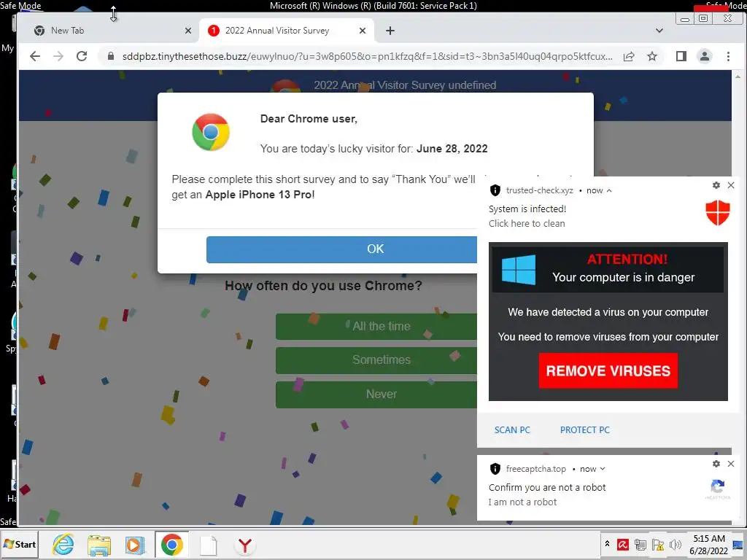The width and height of the screenshot is (747, 560).
Task: Expand the tab search chevron
Action: [659, 31]
